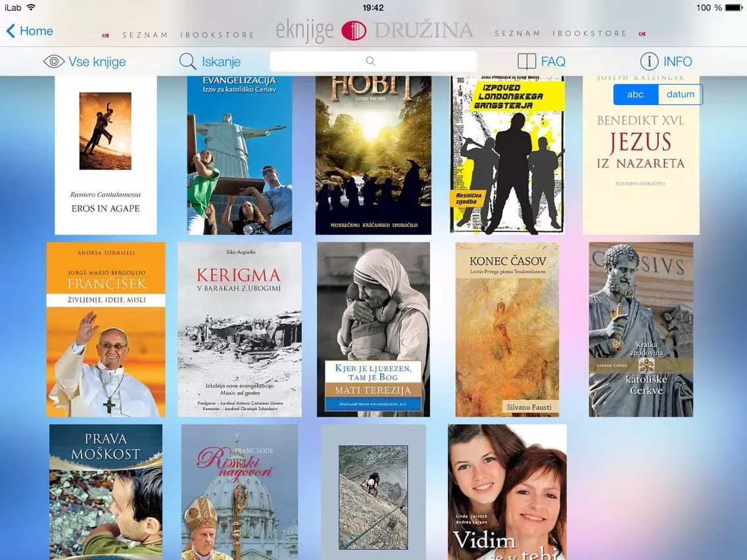This screenshot has height=560, width=747.
Task: Open Konec časov book cover
Action: (x=508, y=329)
